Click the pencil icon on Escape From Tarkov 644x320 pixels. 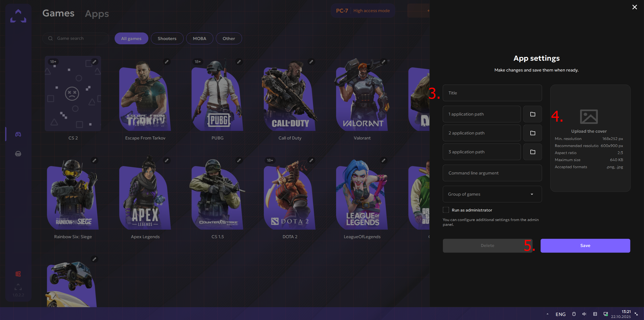point(166,62)
